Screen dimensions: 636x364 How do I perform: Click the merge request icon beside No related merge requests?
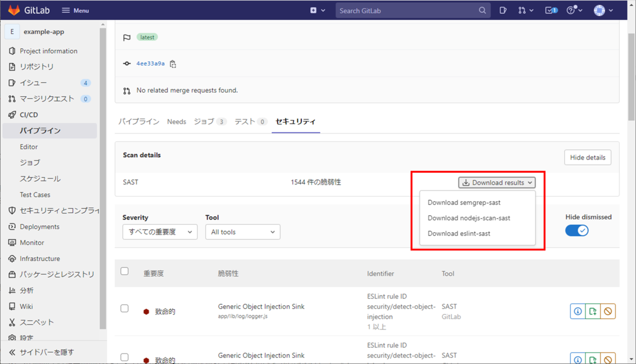127,91
